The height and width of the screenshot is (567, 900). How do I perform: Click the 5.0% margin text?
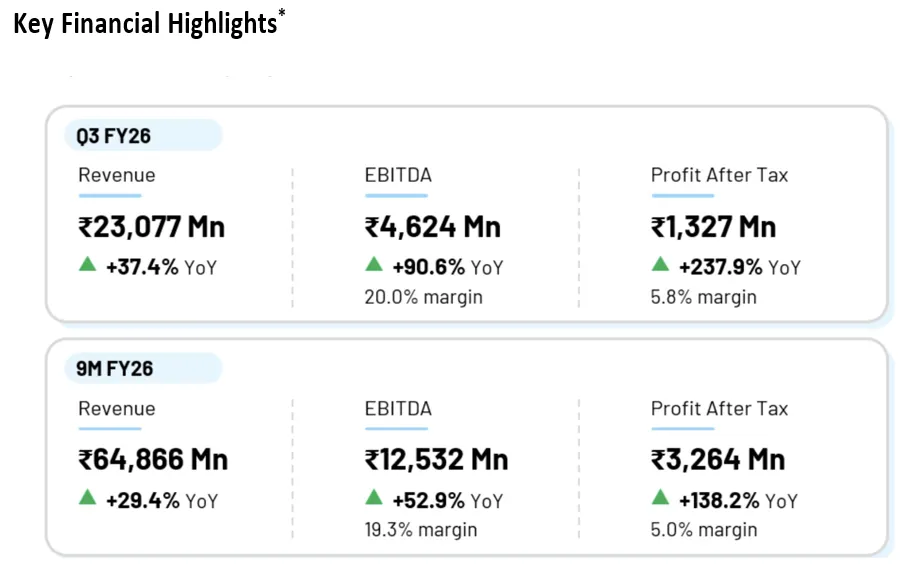[x=704, y=530]
